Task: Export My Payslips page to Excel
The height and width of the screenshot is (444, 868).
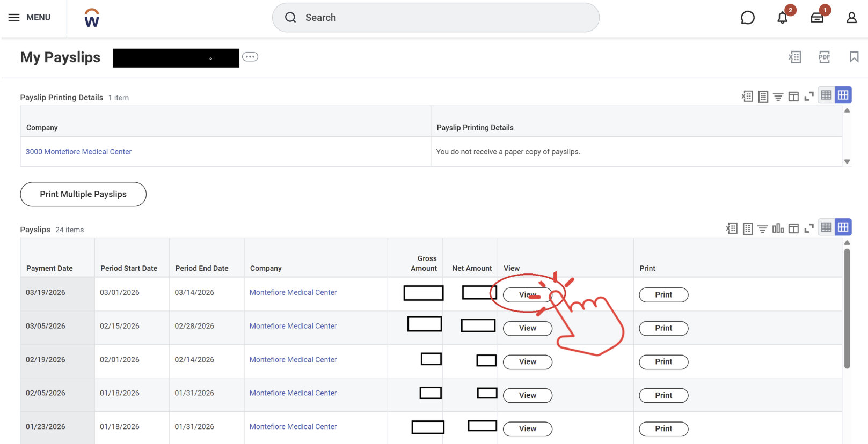Action: [795, 57]
